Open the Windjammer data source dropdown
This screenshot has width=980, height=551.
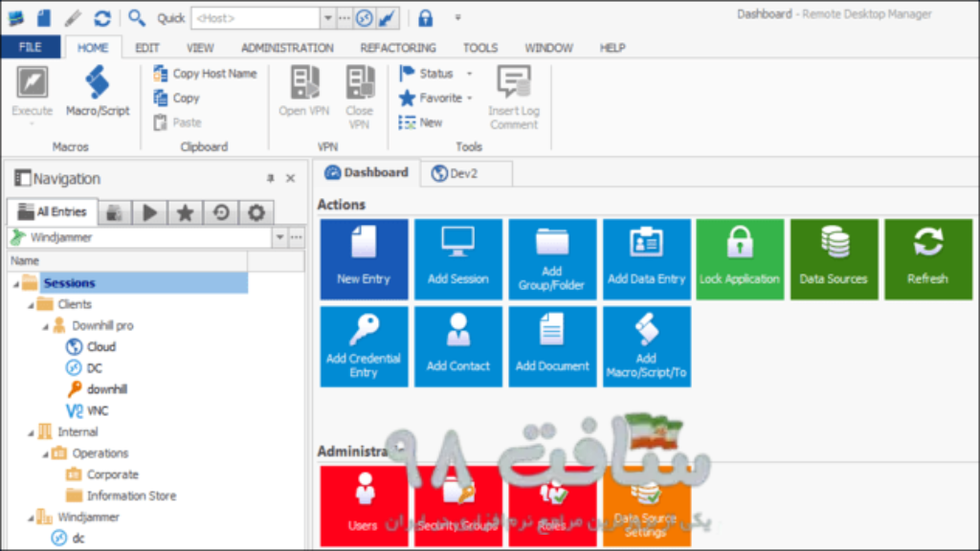pos(279,237)
